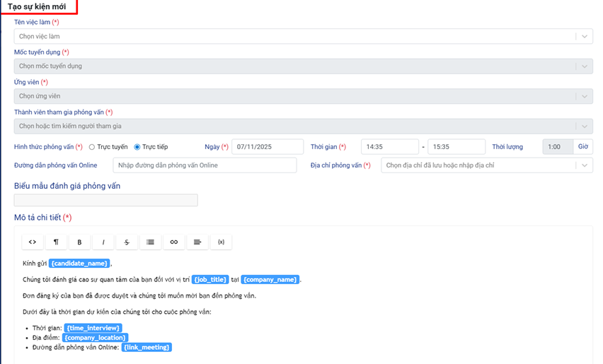Click the Ngày date field 07/11/2025
The width and height of the screenshot is (603, 364).
pyautogui.click(x=267, y=147)
